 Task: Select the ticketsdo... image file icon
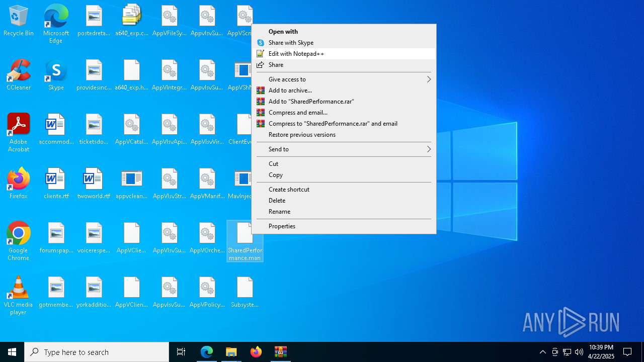click(x=94, y=130)
